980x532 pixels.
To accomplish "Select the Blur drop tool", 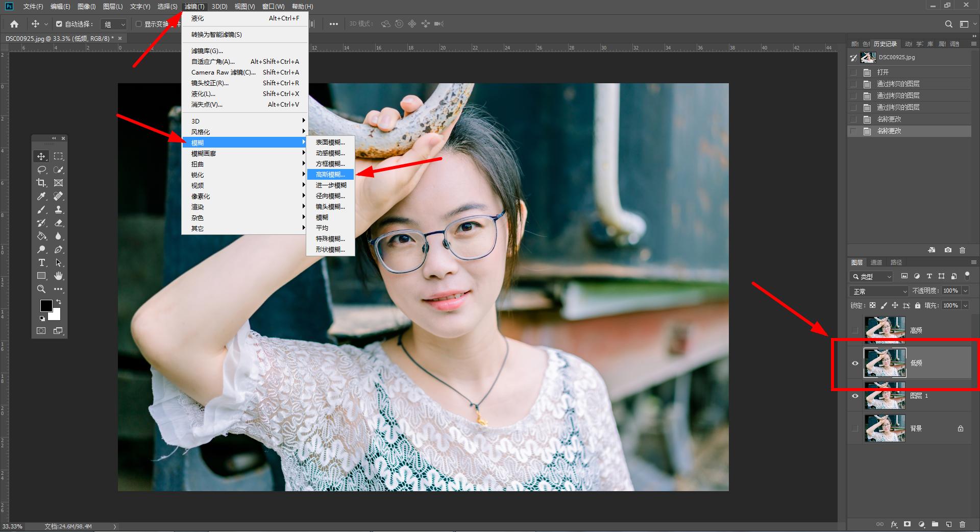I will [x=59, y=236].
